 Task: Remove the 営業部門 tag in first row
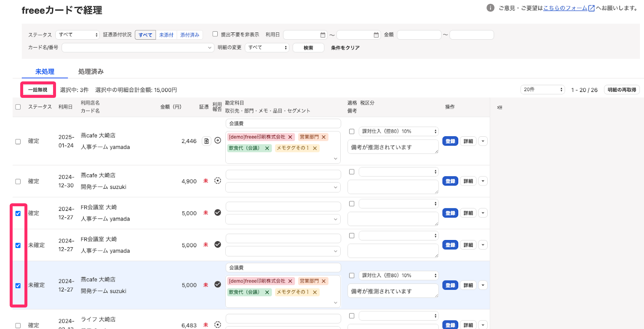(323, 137)
